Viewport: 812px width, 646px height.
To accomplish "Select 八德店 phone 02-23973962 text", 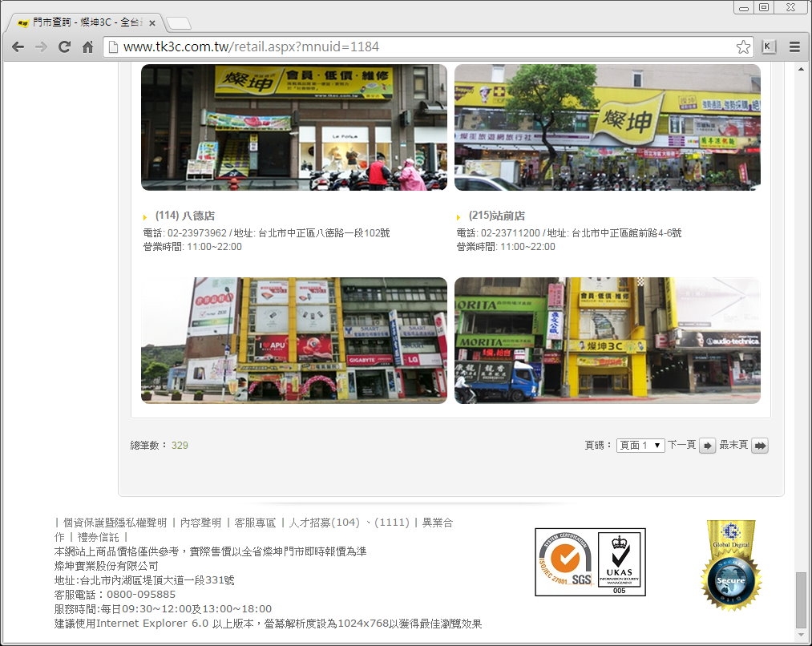I will [x=196, y=233].
